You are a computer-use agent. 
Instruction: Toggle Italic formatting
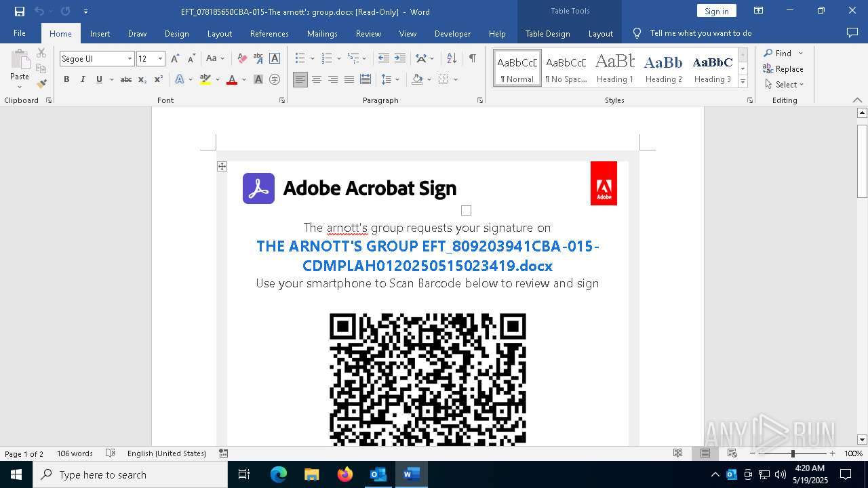83,79
